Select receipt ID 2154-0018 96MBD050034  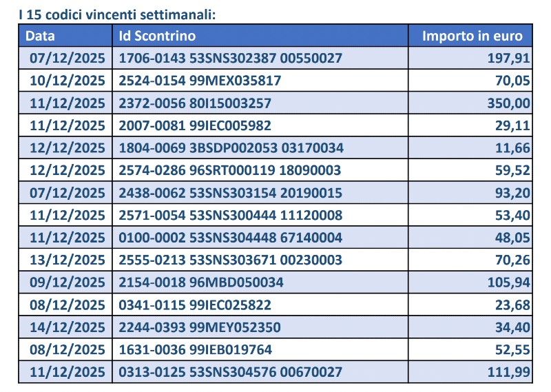(200, 282)
